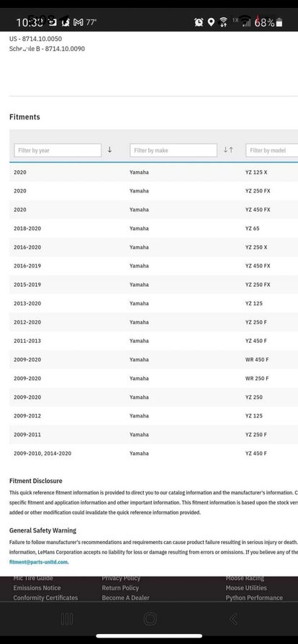
Task: Open the Emissions Notice footer link
Action: (37, 588)
